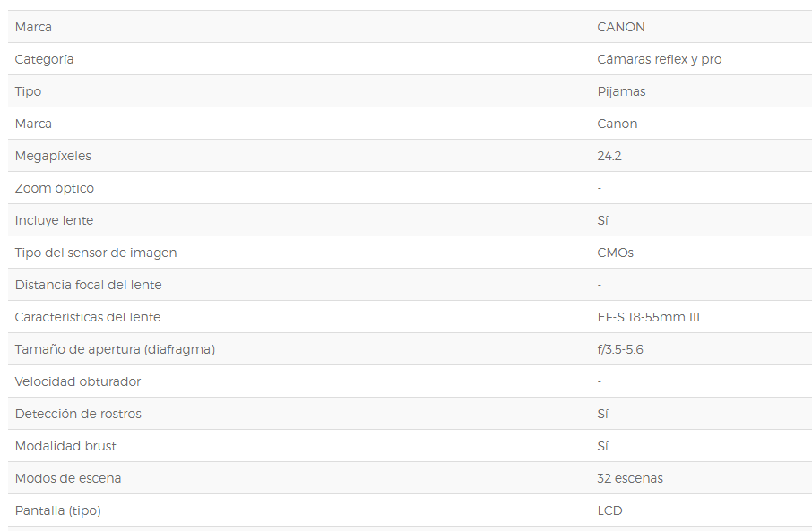Select the CMOs sensor value
This screenshot has height=531, width=812.
[615, 253]
